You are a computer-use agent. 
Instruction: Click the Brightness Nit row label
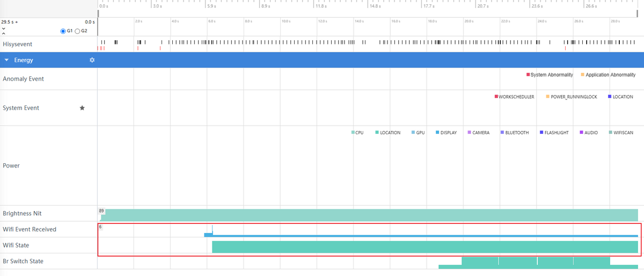tap(22, 214)
